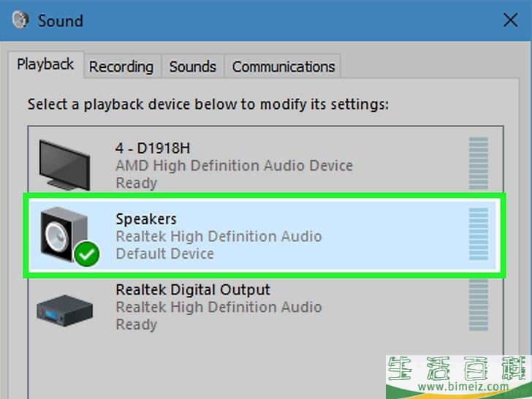Switch to the Playback tab

tap(45, 64)
